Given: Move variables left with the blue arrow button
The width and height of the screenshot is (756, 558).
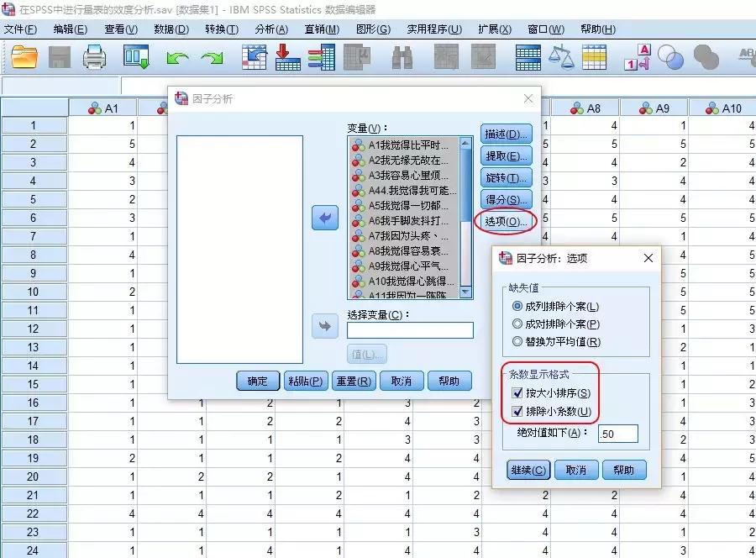Looking at the screenshot, I should [x=327, y=218].
